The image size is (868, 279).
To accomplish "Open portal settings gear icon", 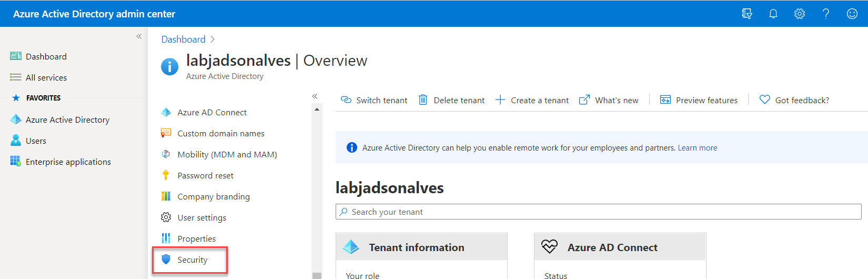I will [x=799, y=14].
